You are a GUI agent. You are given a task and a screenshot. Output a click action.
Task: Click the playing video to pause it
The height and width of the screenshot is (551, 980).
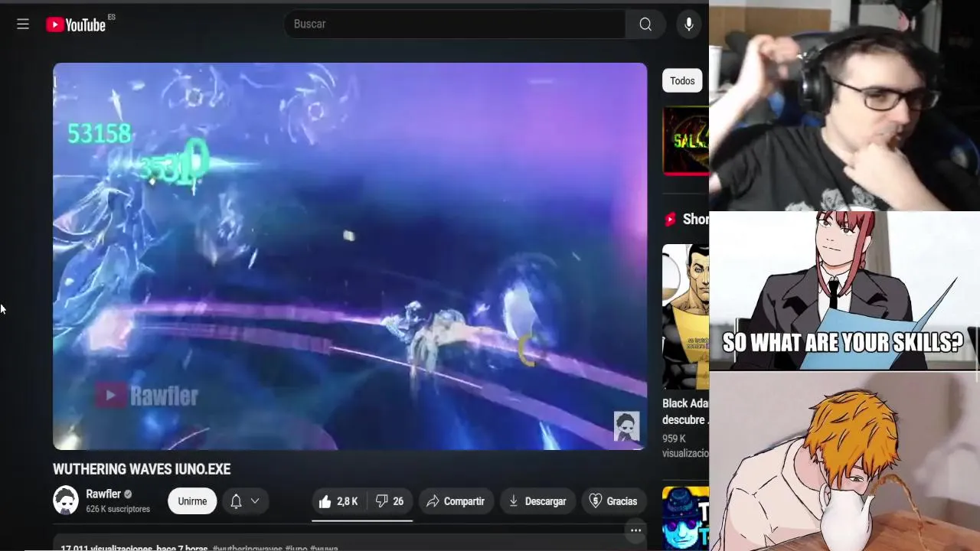350,256
